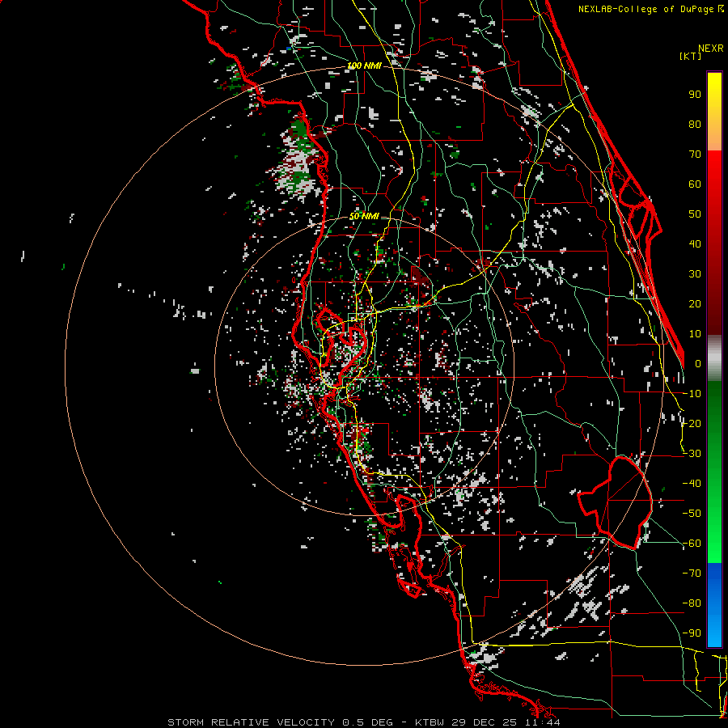The height and width of the screenshot is (728, 728).
Task: Pick the -60 scale value
Action: pos(692,544)
